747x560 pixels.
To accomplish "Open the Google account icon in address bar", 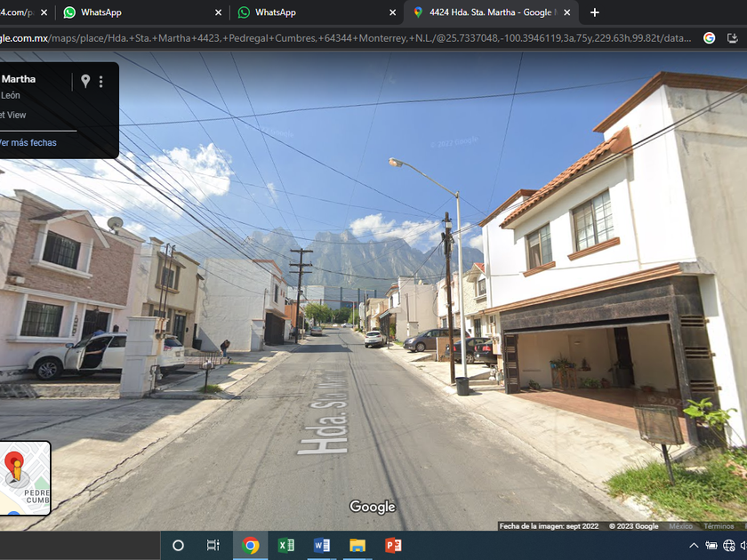I will click(709, 38).
